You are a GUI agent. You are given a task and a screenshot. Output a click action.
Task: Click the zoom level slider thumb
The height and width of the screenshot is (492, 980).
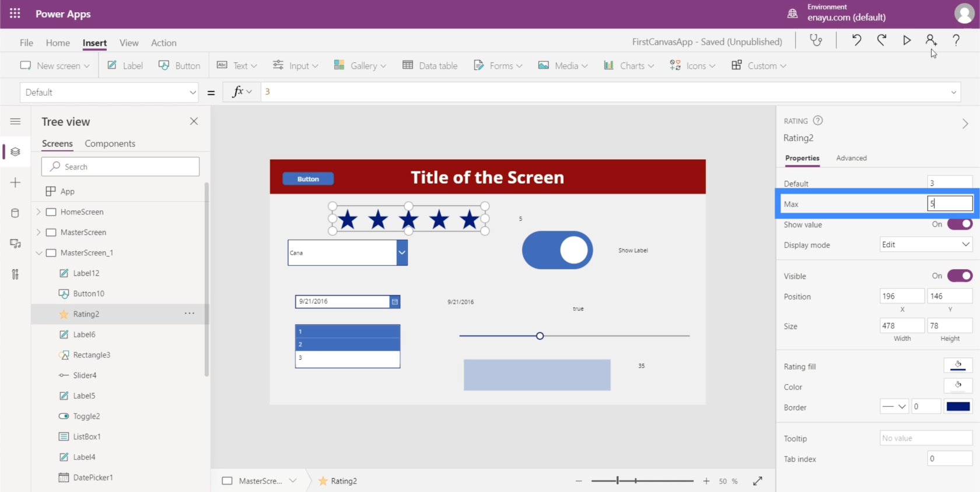(617, 481)
